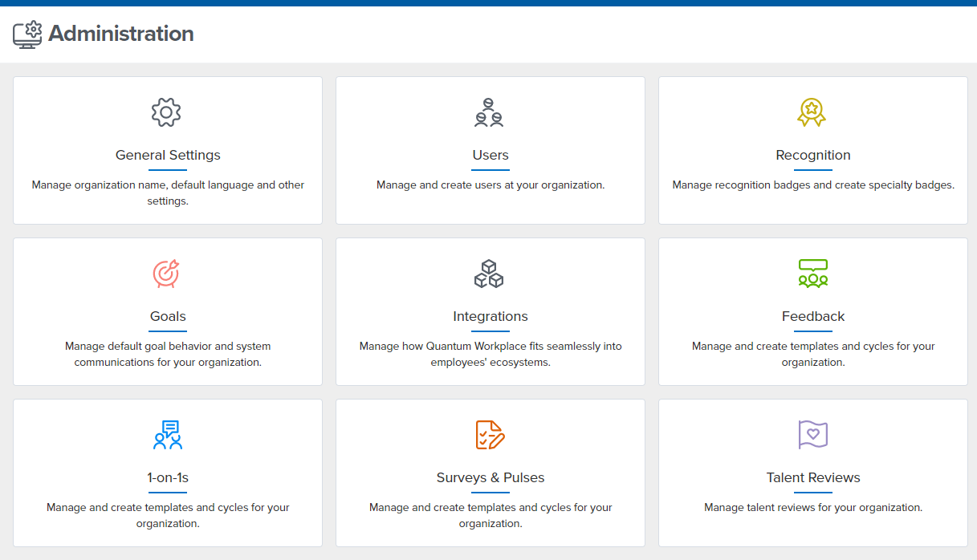Click text "Manage and create users at your organization."

tap(491, 185)
